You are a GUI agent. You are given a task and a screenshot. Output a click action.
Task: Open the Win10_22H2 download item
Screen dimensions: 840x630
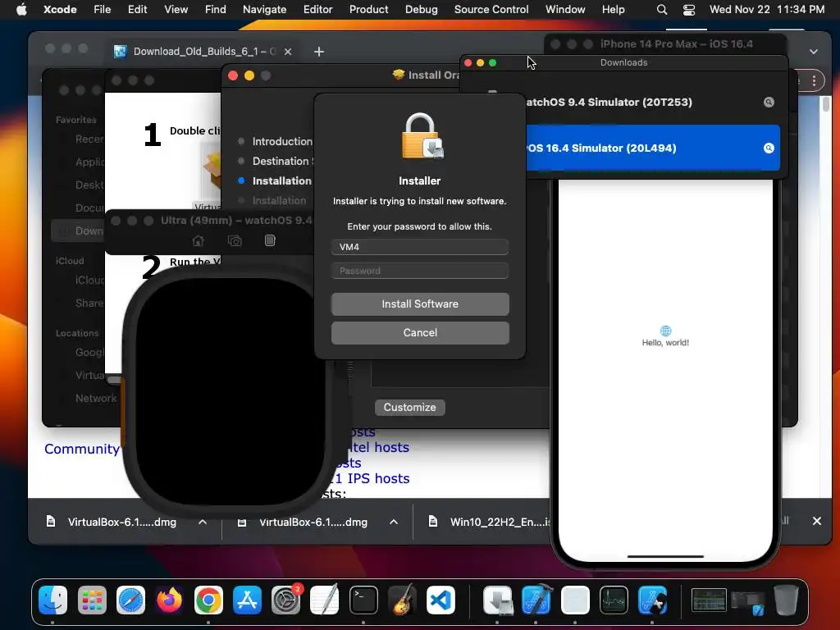489,522
